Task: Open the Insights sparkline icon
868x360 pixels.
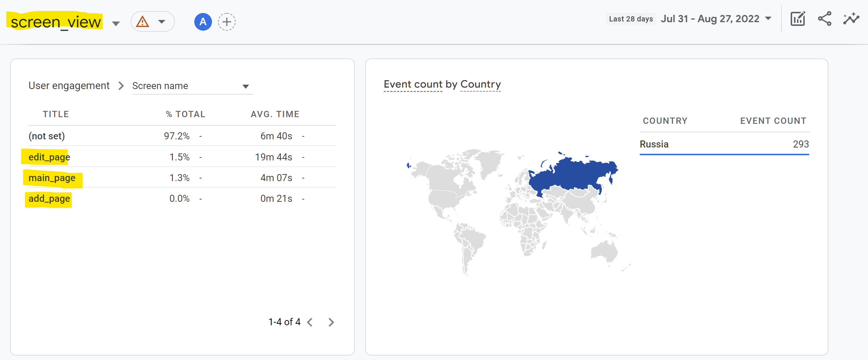Action: pyautogui.click(x=851, y=19)
